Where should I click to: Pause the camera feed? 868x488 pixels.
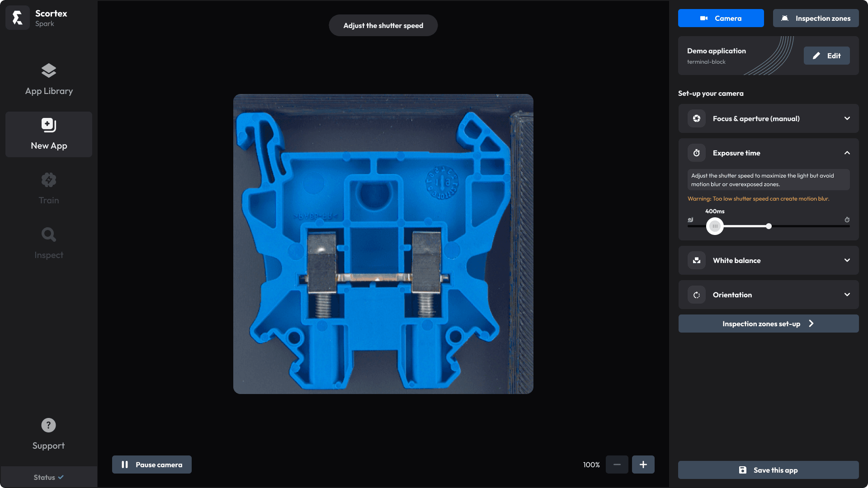click(x=151, y=464)
